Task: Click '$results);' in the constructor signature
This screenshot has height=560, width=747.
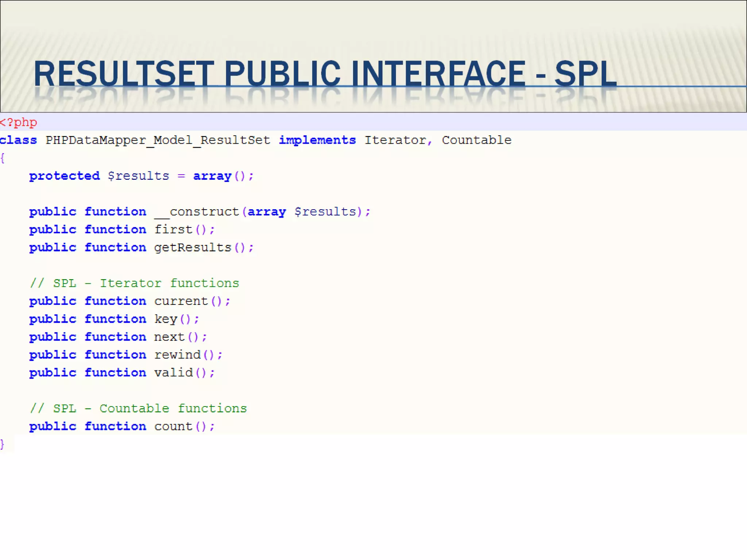Action: tap(332, 212)
